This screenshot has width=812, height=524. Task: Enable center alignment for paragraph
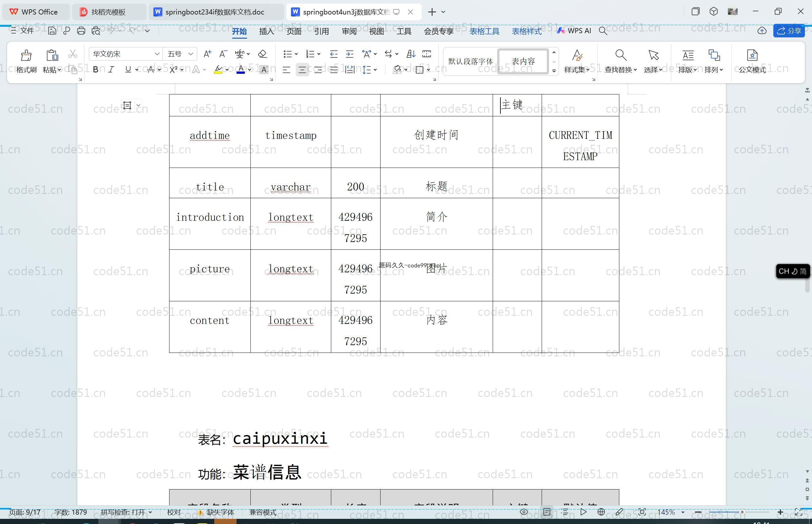coord(302,70)
